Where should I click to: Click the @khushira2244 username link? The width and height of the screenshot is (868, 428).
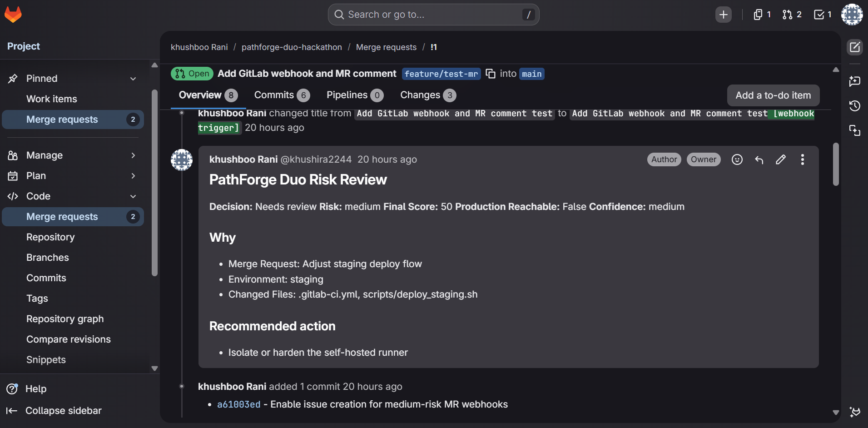316,159
